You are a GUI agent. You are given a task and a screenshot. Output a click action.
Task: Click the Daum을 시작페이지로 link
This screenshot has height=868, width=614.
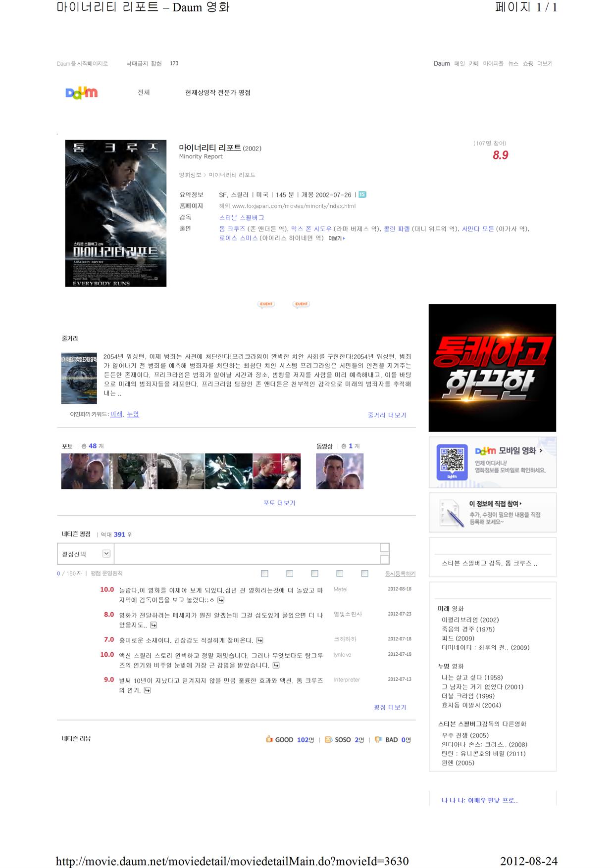click(82, 64)
